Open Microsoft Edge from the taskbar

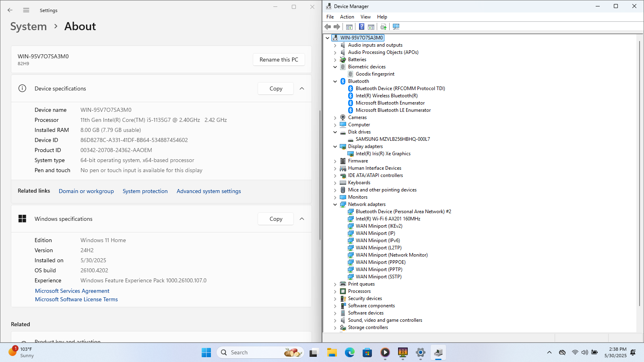pyautogui.click(x=349, y=353)
